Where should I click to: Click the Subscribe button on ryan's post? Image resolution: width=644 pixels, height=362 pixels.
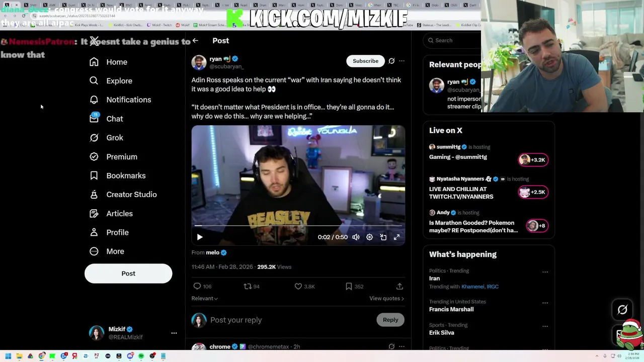pos(365,61)
